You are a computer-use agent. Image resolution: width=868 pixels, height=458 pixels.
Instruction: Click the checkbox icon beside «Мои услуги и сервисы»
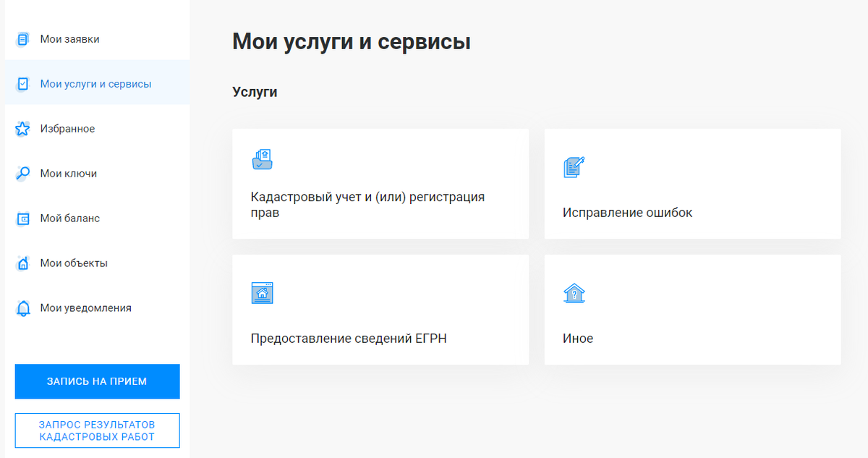pyautogui.click(x=22, y=83)
